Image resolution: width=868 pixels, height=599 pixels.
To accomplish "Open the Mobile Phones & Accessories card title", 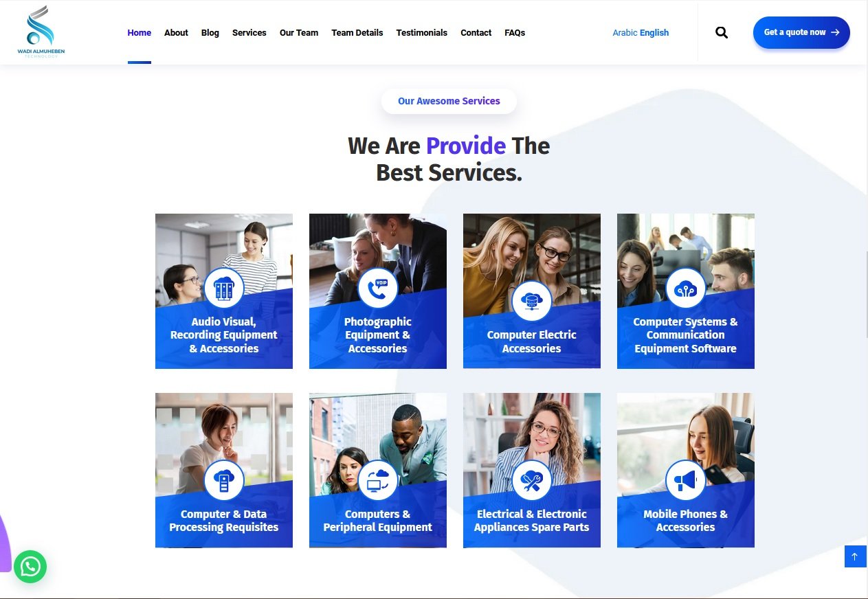I will tap(686, 521).
